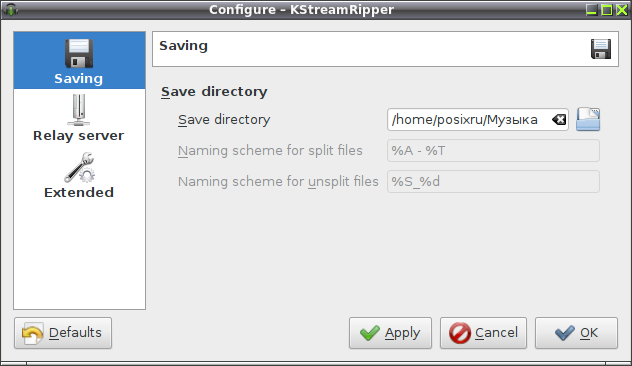
Task: Open the Extended settings page
Action: (79, 175)
